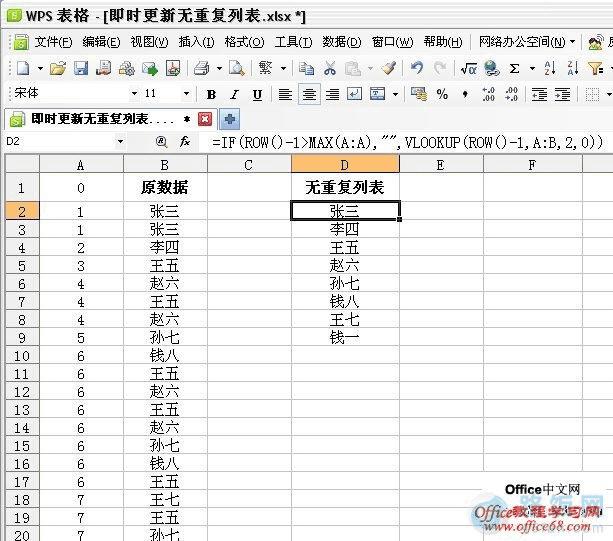This screenshot has height=541, width=613.
Task: Activate the Format Painter brush
Action: pyautogui.click(x=389, y=69)
